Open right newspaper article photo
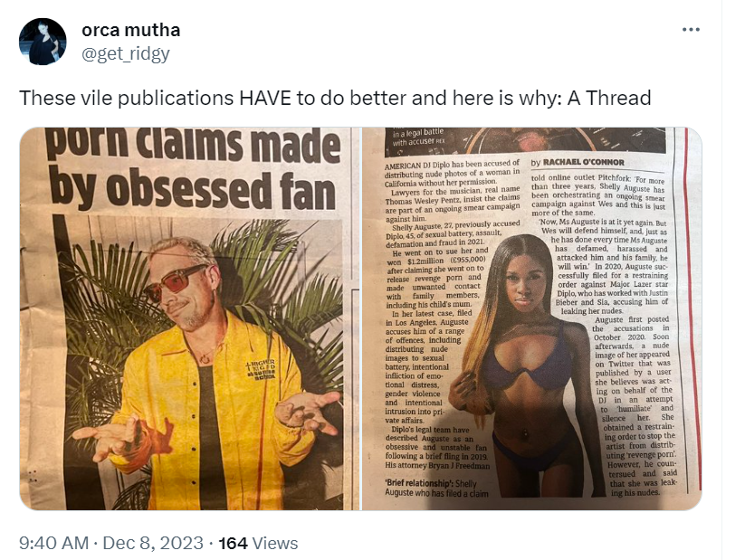This screenshot has width=745, height=560. 532,318
